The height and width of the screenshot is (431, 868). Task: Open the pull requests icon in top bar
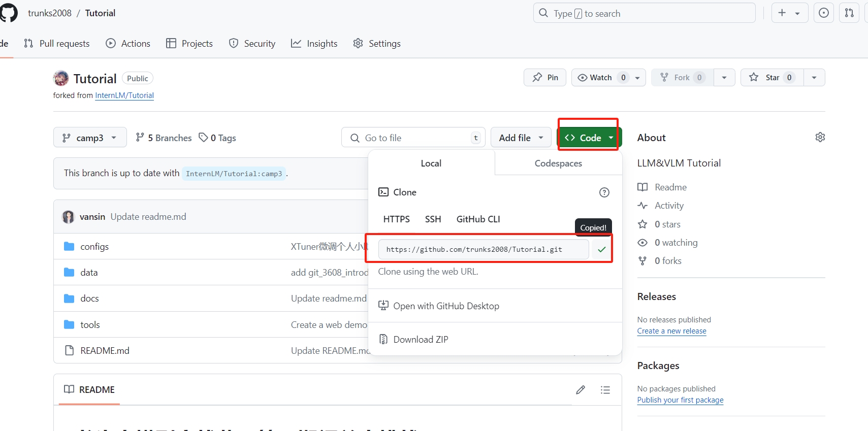pos(849,13)
